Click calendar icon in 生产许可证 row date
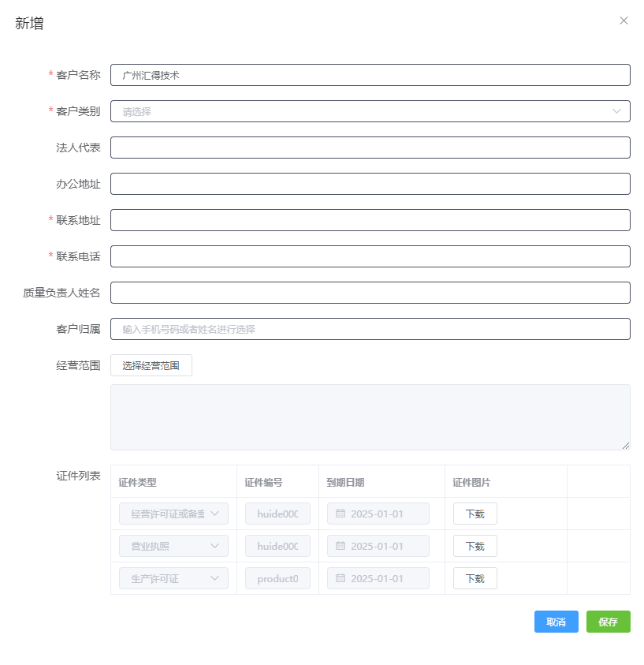The height and width of the screenshot is (665, 644). coord(341,578)
